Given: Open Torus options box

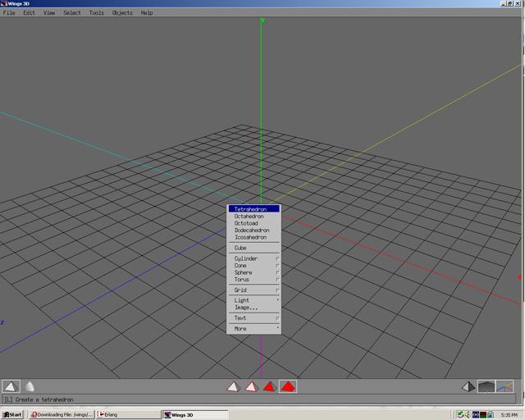Looking at the screenshot, I should pyautogui.click(x=277, y=280).
